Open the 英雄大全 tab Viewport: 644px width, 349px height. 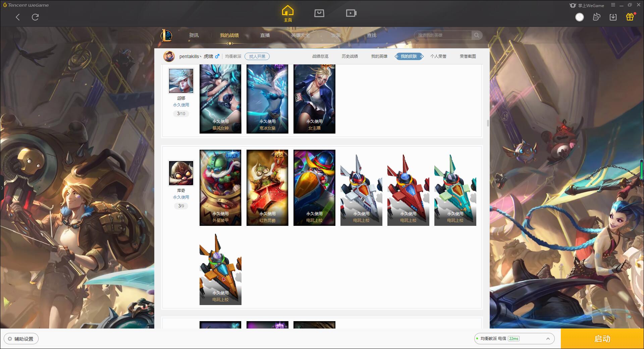301,35
